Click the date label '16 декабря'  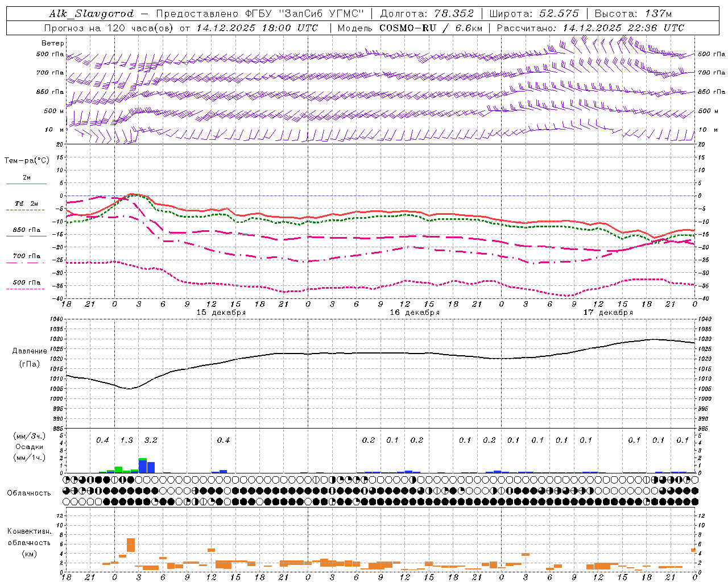(415, 313)
